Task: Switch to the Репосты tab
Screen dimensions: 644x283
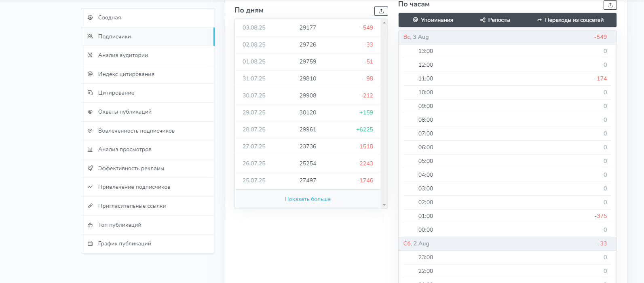Action: coord(495,20)
